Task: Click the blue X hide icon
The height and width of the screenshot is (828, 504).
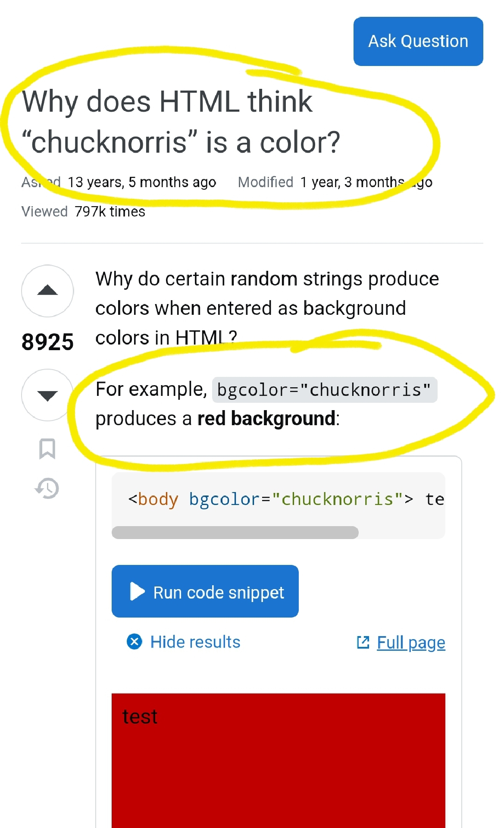Action: point(135,642)
